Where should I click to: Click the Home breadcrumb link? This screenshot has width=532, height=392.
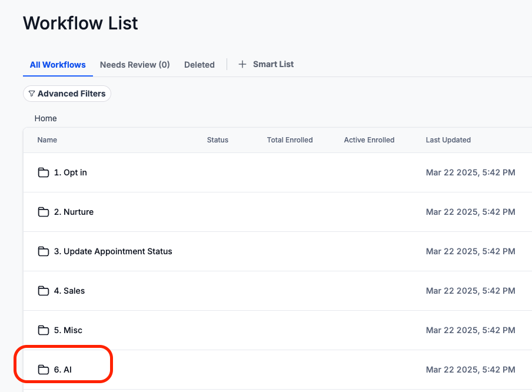(x=45, y=118)
